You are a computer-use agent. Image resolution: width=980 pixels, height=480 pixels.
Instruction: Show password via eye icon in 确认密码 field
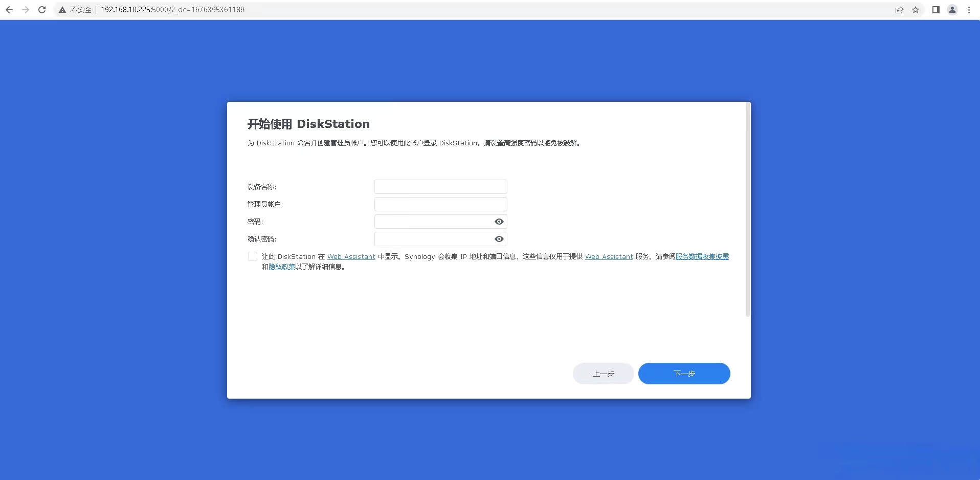coord(499,239)
